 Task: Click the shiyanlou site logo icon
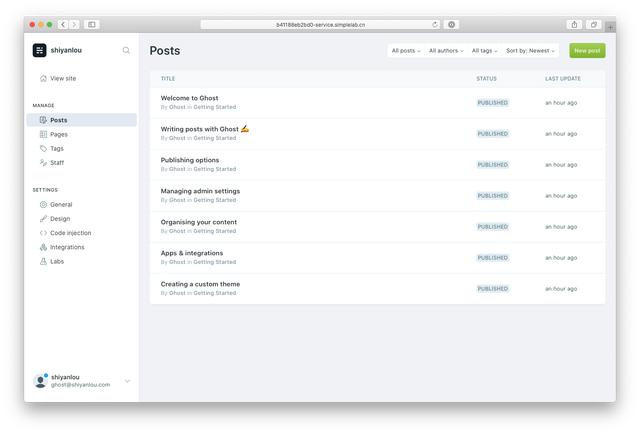tap(39, 50)
